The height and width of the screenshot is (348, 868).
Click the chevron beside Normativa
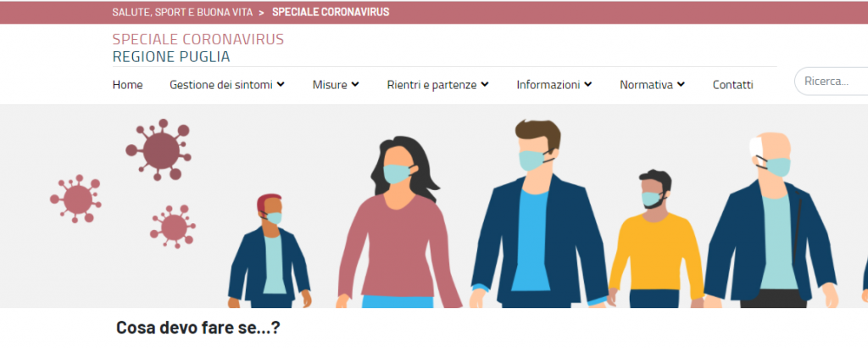681,85
